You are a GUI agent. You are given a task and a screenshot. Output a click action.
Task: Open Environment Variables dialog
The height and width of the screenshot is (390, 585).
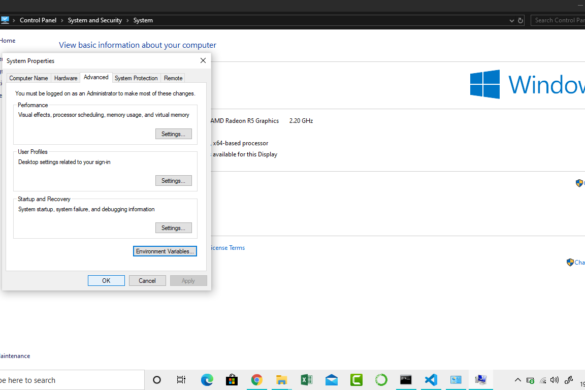pyautogui.click(x=165, y=251)
